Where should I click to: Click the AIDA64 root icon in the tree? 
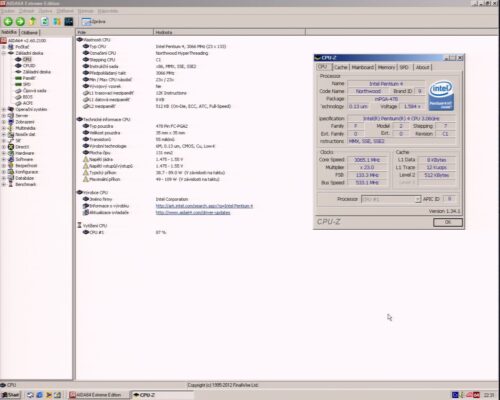(4, 40)
